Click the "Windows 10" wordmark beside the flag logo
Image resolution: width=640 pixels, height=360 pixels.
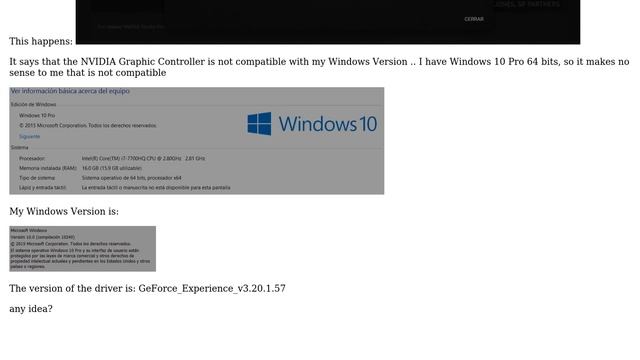pyautogui.click(x=328, y=124)
